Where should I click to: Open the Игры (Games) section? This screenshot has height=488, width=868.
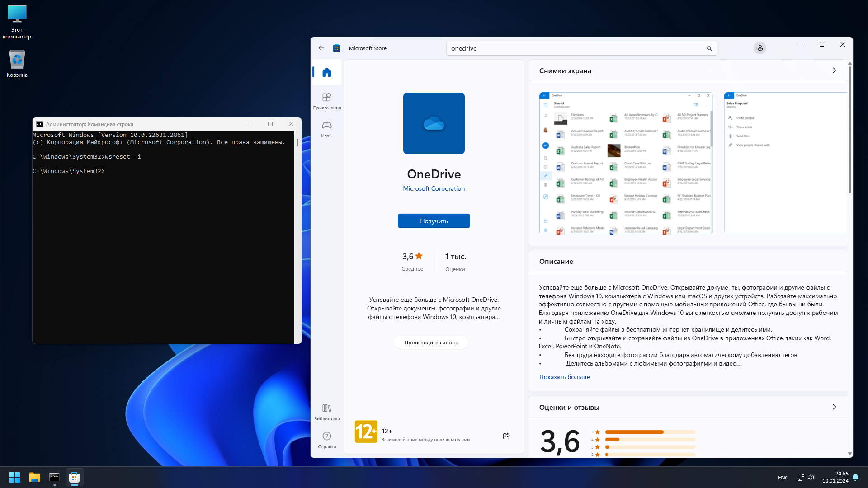pyautogui.click(x=326, y=129)
